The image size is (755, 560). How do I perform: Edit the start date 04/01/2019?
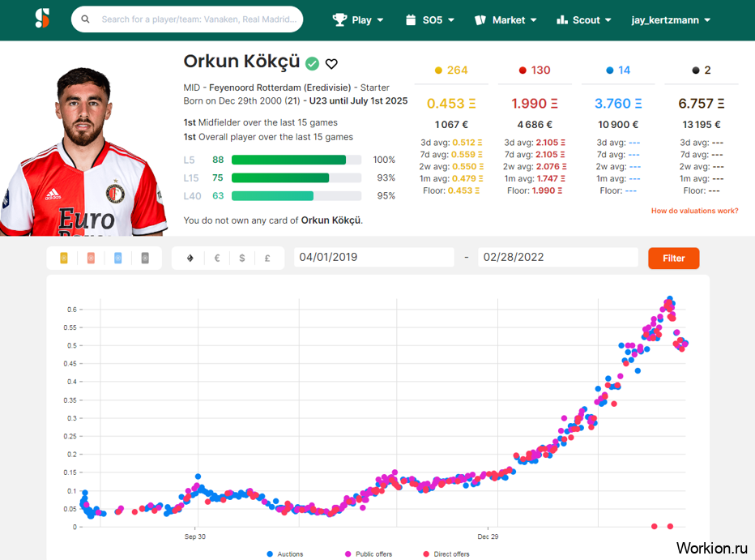[374, 257]
